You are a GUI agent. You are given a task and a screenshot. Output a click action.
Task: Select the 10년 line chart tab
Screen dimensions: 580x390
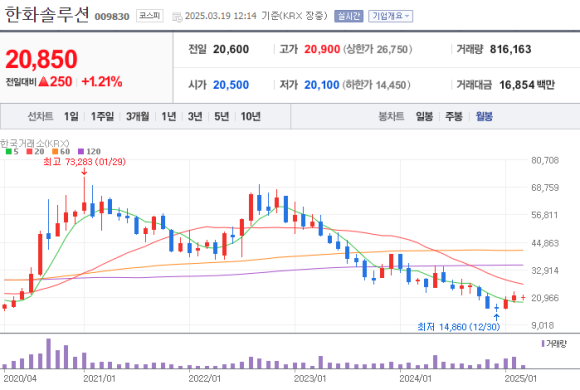click(x=250, y=117)
